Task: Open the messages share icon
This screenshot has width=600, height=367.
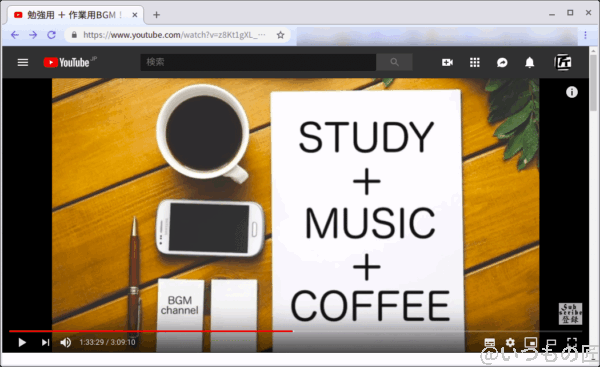Action: (502, 62)
